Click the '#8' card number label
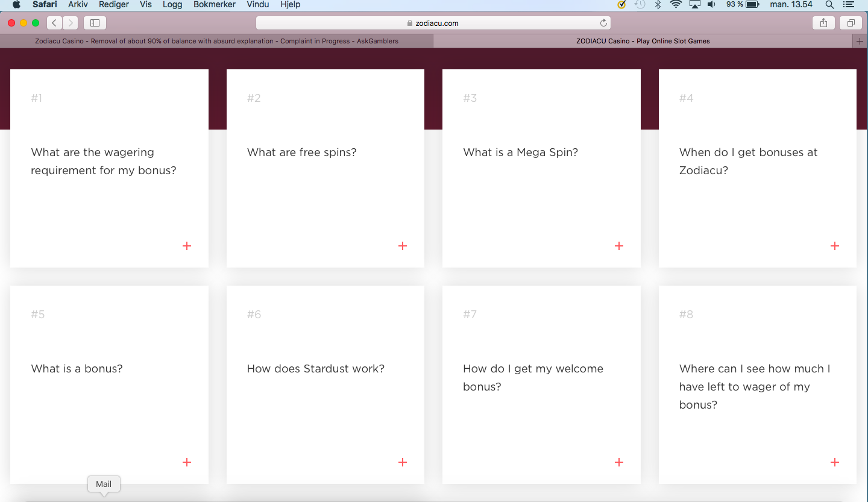Viewport: 868px width, 502px height. (x=686, y=315)
